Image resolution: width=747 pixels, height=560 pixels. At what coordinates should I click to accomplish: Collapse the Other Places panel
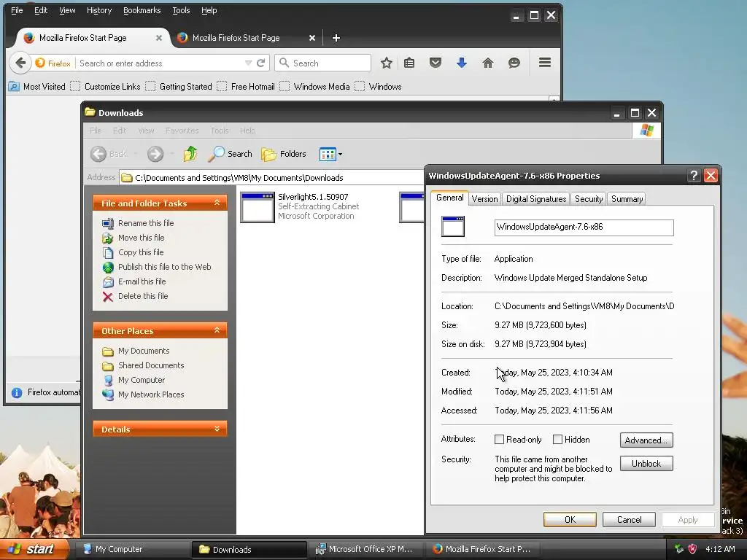pyautogui.click(x=217, y=330)
